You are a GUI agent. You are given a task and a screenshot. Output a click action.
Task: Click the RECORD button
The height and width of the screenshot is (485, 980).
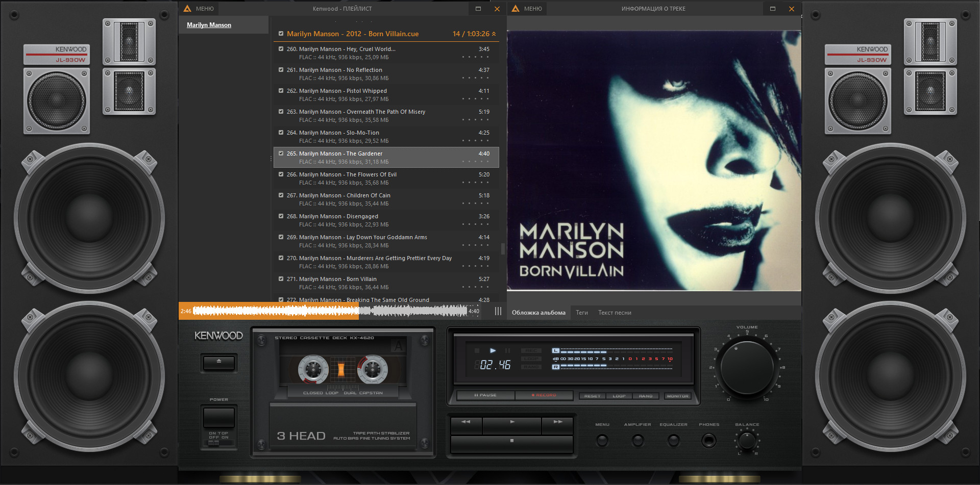544,395
